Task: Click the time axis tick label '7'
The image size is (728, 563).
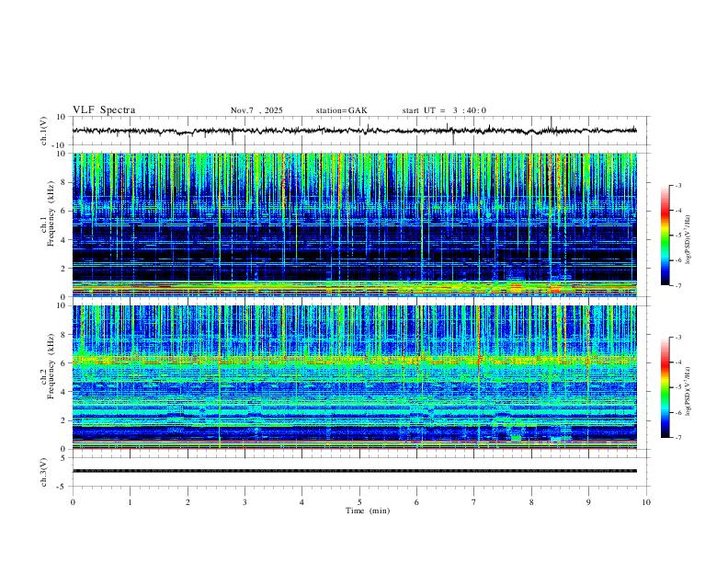Action: (x=474, y=502)
